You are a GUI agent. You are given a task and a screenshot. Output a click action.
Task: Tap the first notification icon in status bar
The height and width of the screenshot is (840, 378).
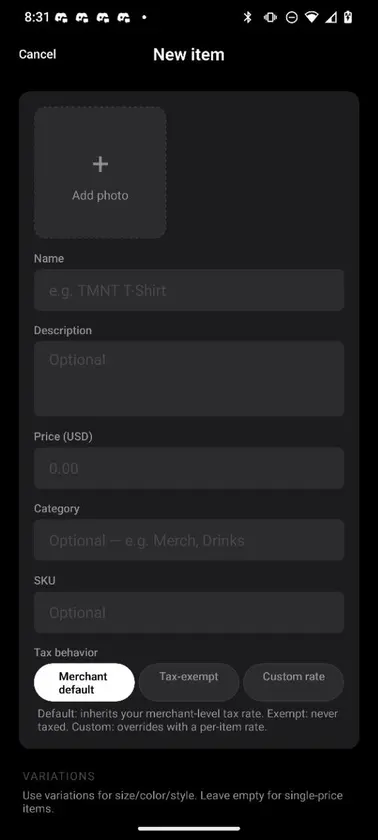(x=62, y=18)
